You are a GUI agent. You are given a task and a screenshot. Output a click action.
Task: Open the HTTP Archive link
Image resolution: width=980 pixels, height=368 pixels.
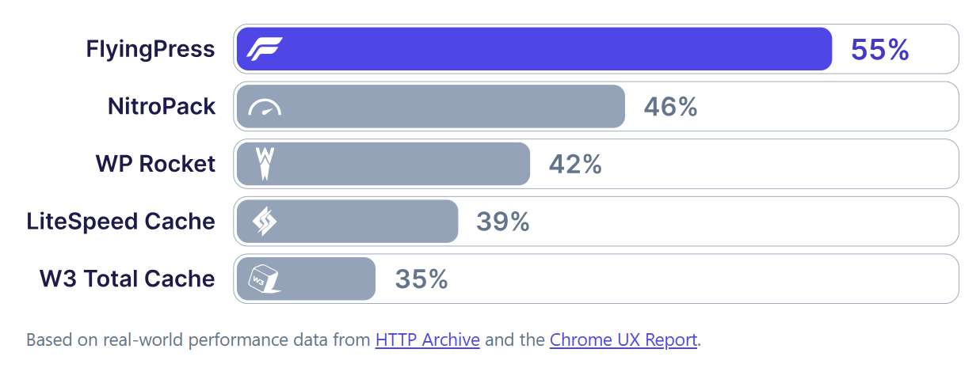[428, 340]
